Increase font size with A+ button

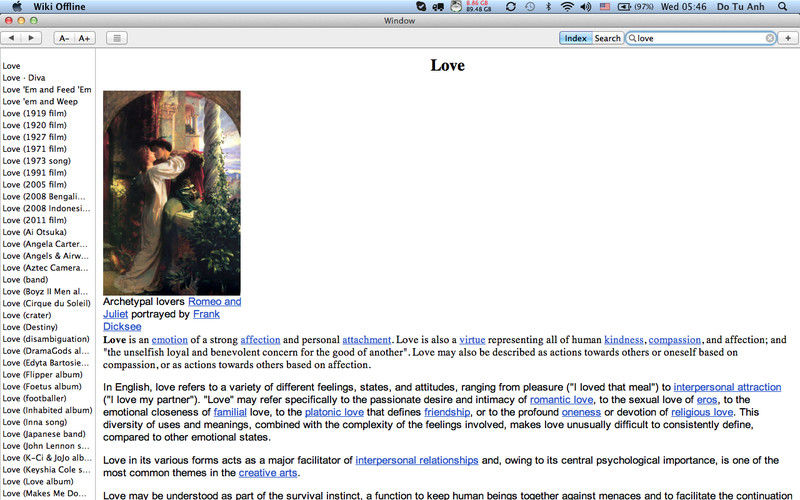[85, 38]
